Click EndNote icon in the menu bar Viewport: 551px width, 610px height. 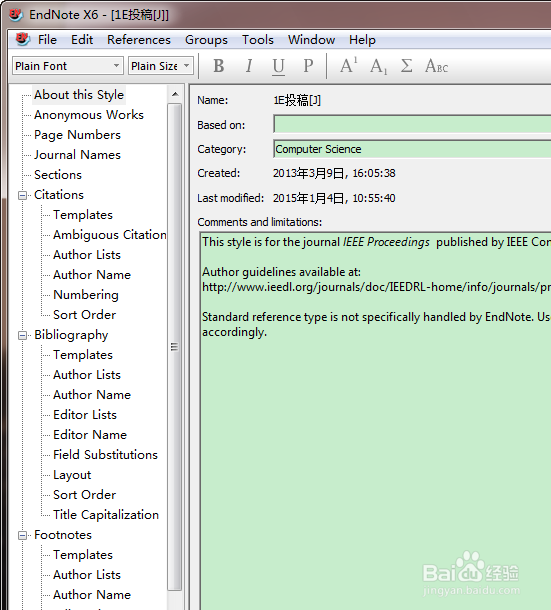point(22,39)
